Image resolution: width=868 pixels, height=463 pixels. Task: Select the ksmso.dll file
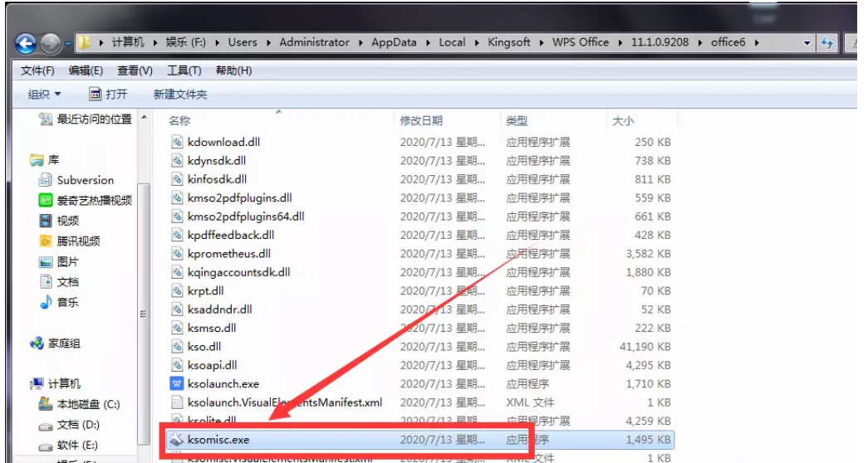pos(212,329)
